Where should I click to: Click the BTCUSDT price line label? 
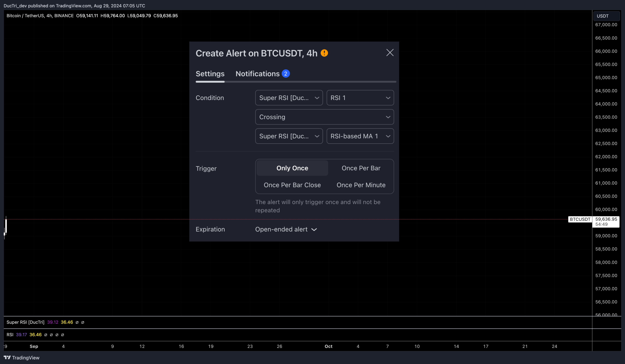(580, 219)
